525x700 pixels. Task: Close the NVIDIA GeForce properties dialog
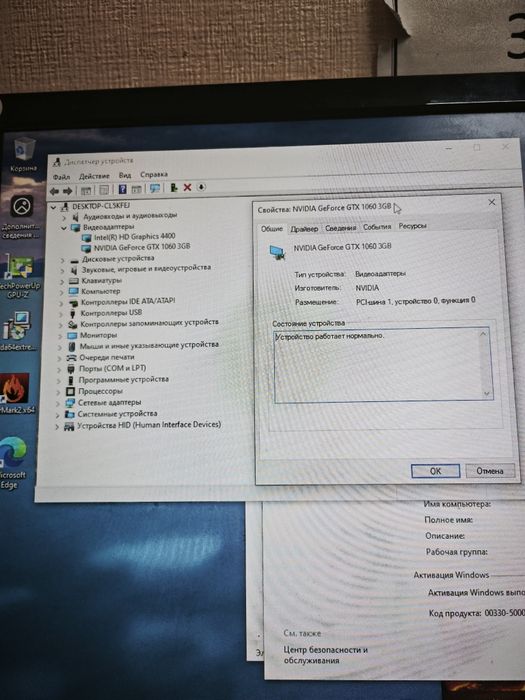492,202
